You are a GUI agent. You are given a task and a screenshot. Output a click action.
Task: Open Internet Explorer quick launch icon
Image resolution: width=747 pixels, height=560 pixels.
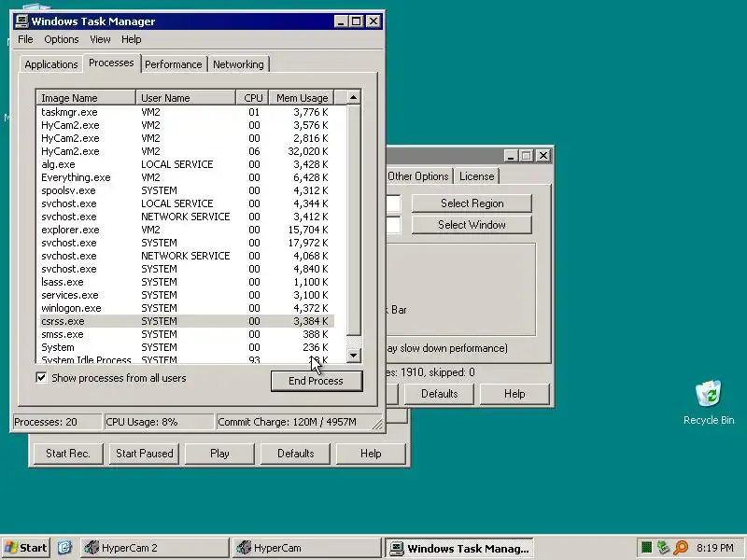[x=64, y=548]
